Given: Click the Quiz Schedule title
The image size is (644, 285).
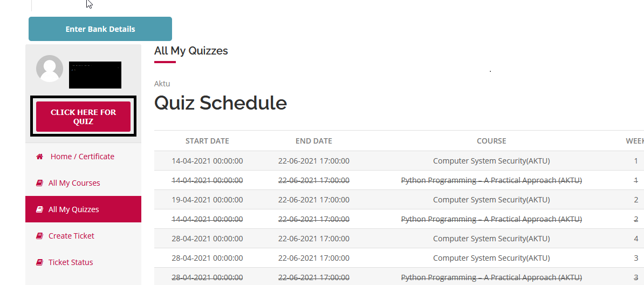Looking at the screenshot, I should coord(221,103).
